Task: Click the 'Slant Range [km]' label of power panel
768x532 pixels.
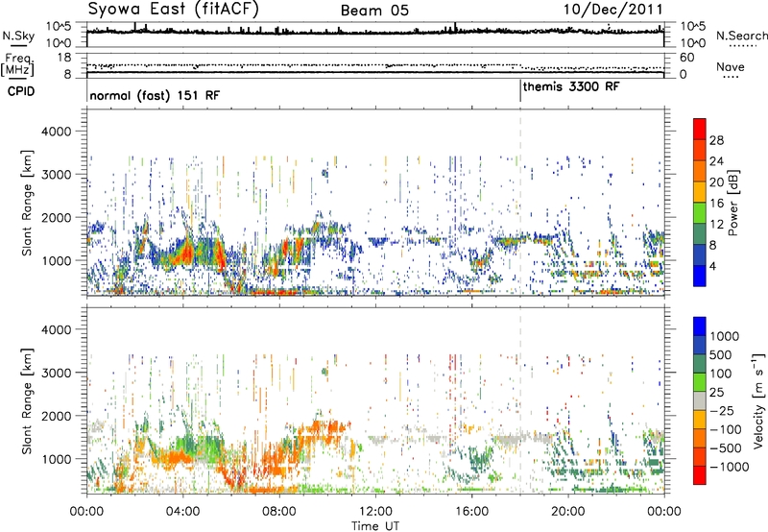Action: pos(27,203)
